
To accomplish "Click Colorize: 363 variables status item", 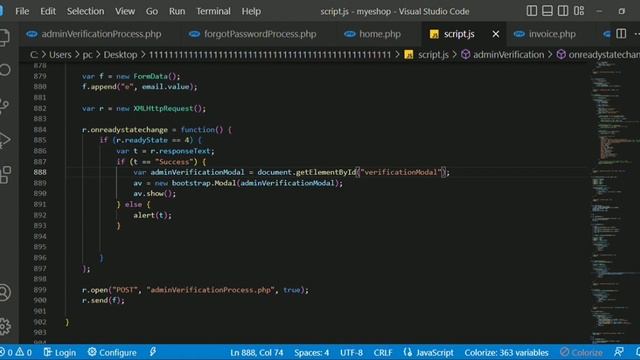I will pos(506,352).
